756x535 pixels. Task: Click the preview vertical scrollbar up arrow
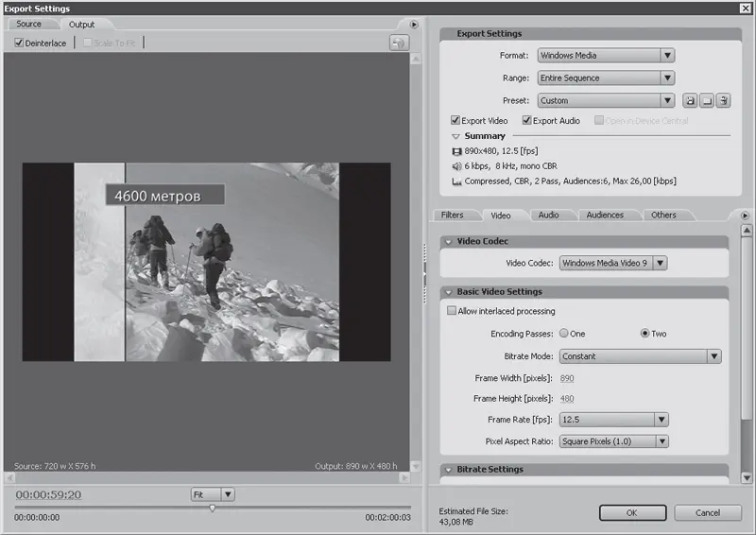tap(415, 59)
